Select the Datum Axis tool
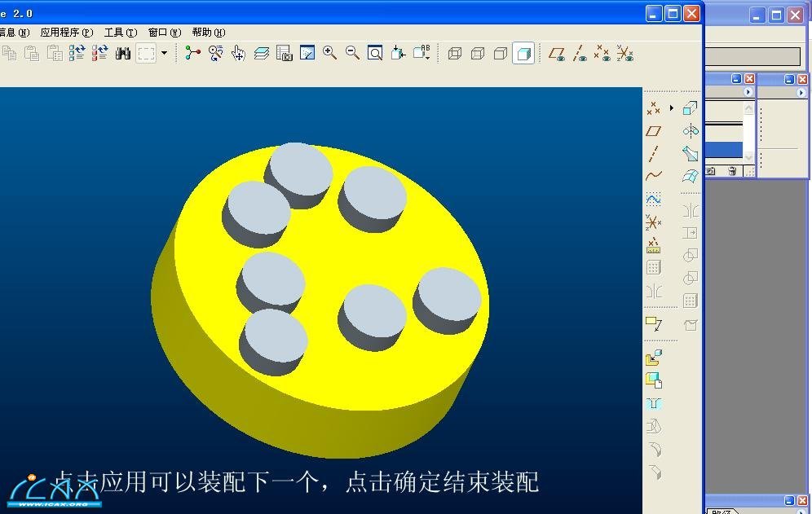Image resolution: width=812 pixels, height=514 pixels. tap(653, 154)
